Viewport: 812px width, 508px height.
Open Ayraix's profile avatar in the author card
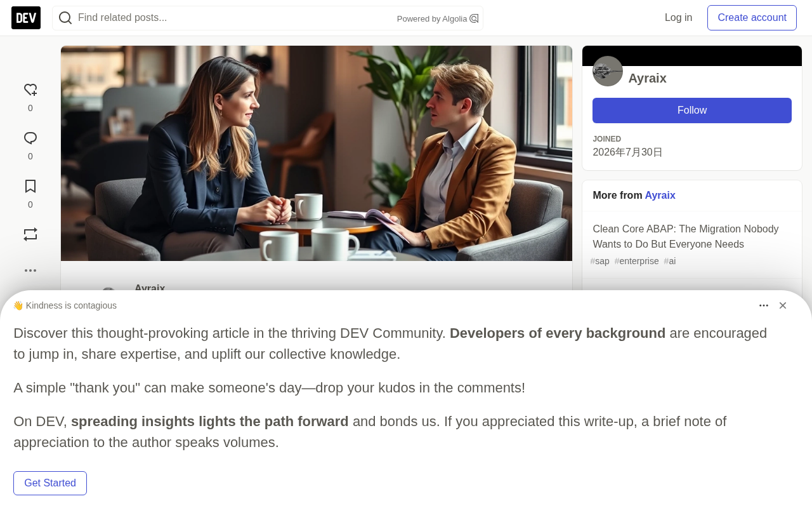click(608, 71)
